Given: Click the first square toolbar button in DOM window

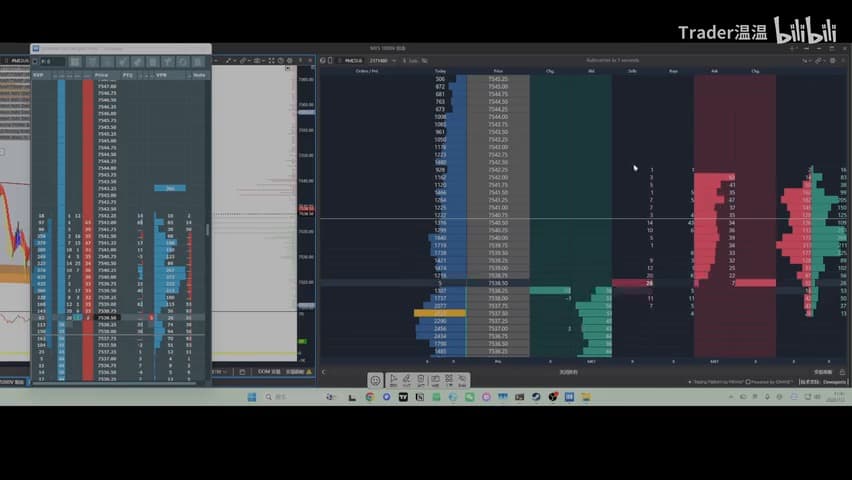Looking at the screenshot, I should [75, 61].
